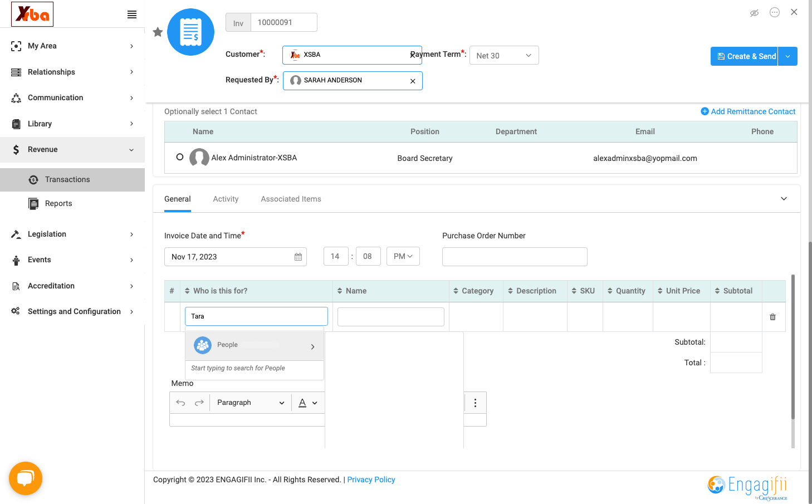
Task: Toggle the hamburger menu icon
Action: [x=132, y=14]
